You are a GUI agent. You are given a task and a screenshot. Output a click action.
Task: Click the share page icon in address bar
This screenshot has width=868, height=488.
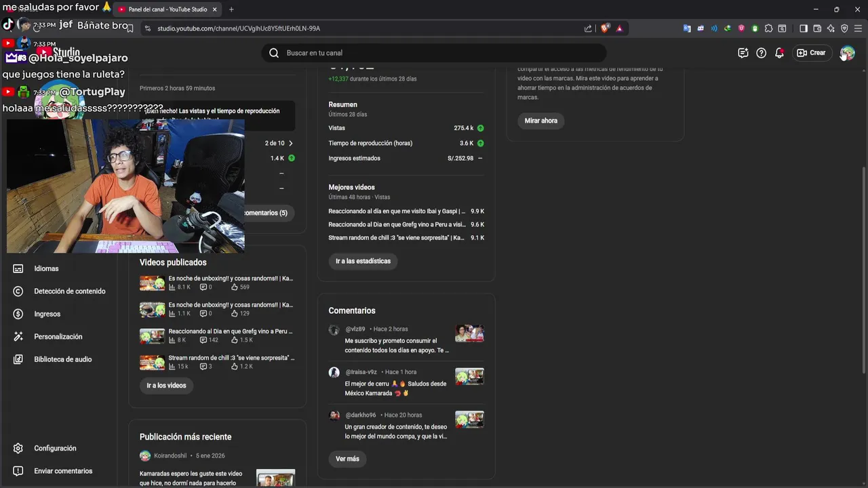pyautogui.click(x=588, y=28)
